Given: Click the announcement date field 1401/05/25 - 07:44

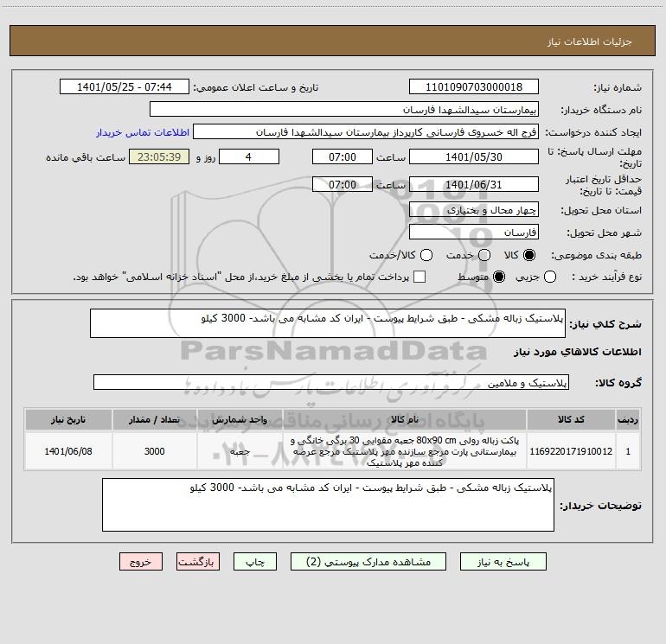Looking at the screenshot, I should pyautogui.click(x=124, y=86).
